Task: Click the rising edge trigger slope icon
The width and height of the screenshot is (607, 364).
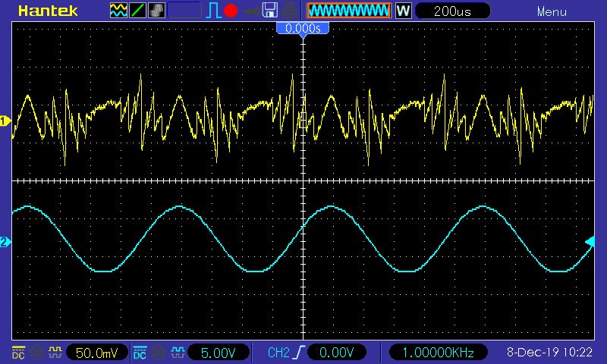Action: [x=299, y=353]
